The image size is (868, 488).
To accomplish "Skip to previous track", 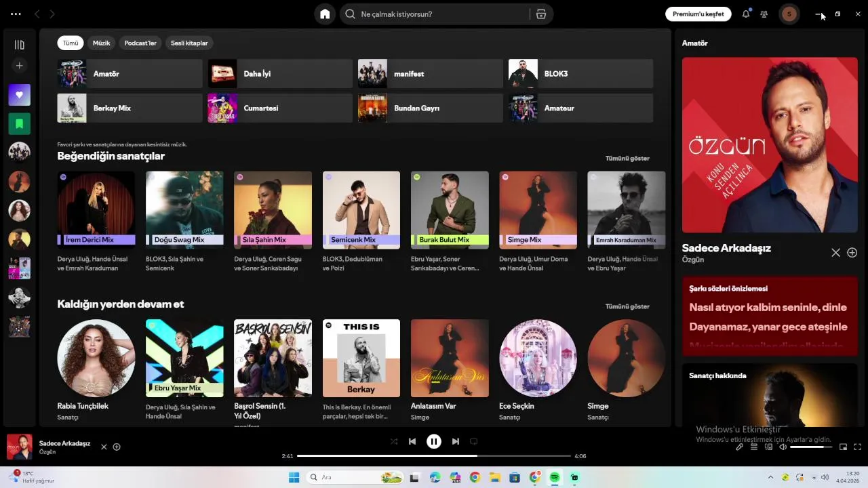I will [x=412, y=441].
